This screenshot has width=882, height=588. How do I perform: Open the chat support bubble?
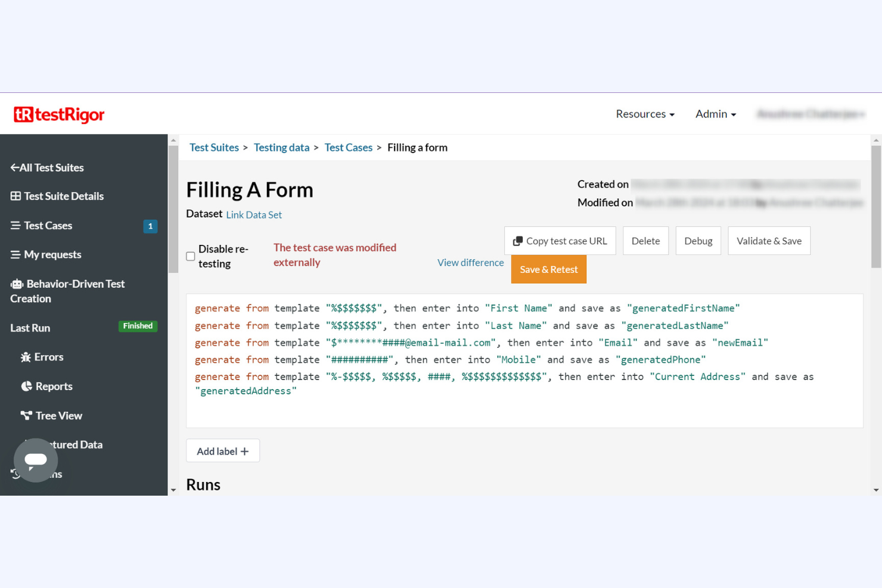(36, 460)
